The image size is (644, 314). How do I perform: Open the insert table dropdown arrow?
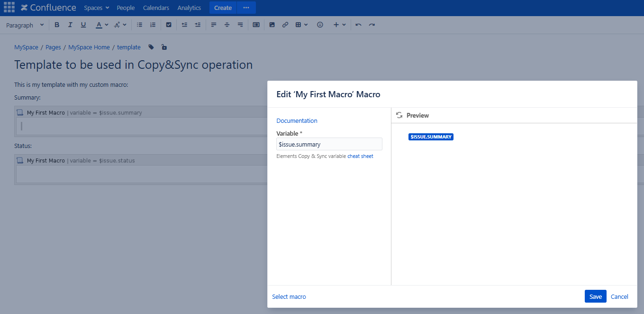pos(306,24)
